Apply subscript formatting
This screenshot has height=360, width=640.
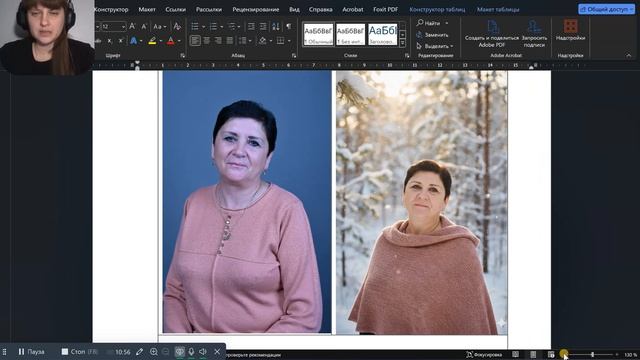pos(109,41)
